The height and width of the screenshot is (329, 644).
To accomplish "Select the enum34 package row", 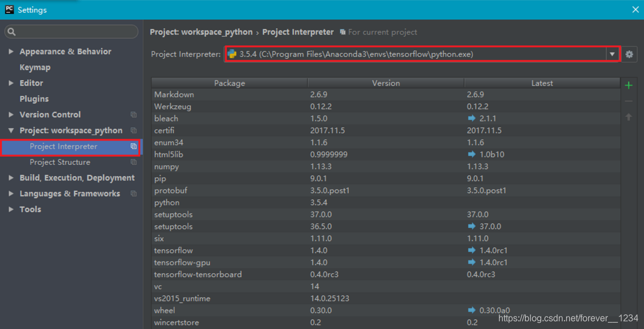I will click(385, 142).
